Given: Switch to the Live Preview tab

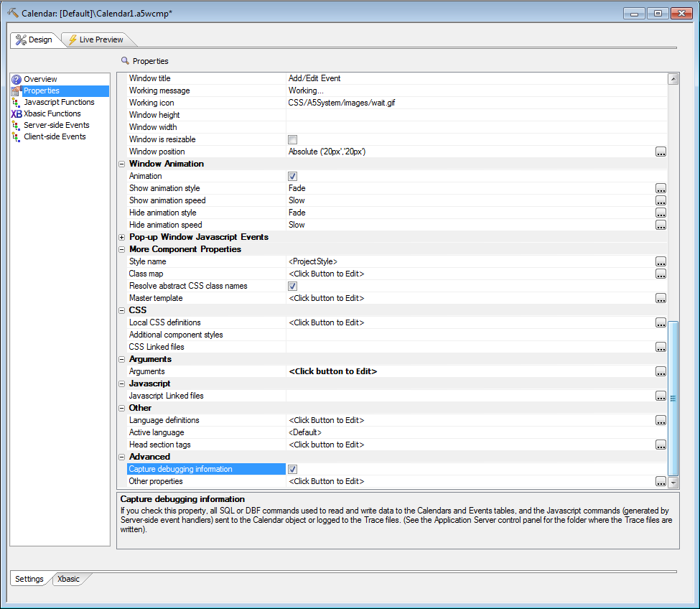Looking at the screenshot, I should [96, 39].
